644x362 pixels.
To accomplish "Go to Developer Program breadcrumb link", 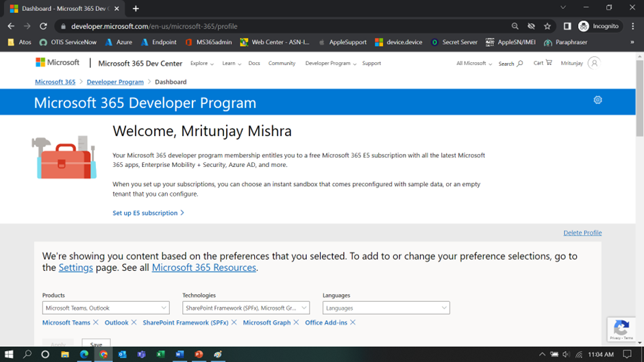I will click(x=115, y=81).
